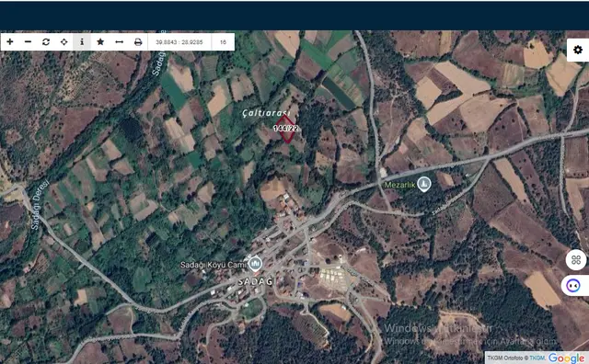Click the Çaltıarası label
This screenshot has height=364, width=589.
point(267,113)
